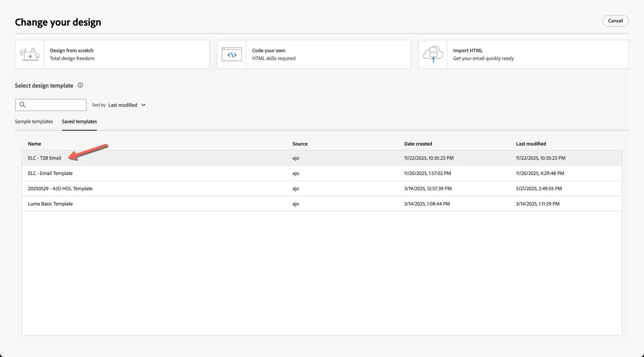Select the Saved templates tab

click(x=79, y=121)
